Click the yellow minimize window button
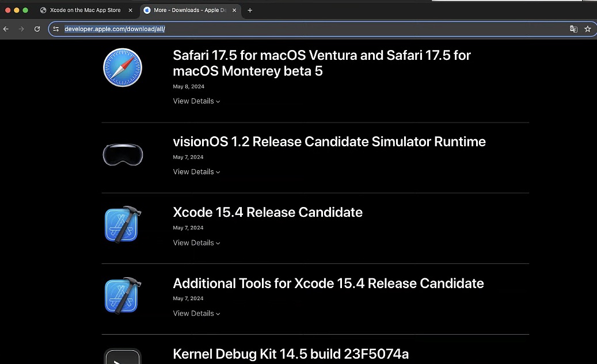 16,10
